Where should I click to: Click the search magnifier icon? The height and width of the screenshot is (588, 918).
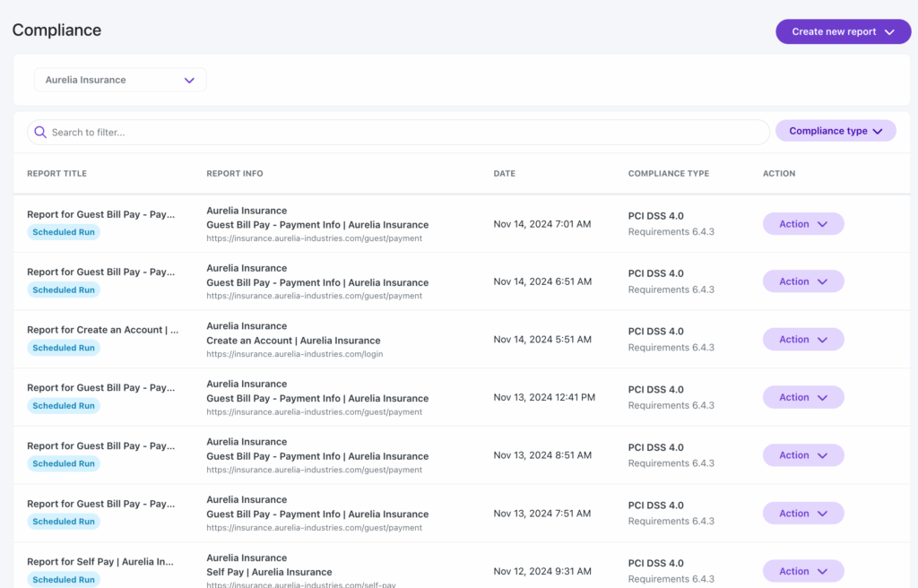[x=40, y=133]
